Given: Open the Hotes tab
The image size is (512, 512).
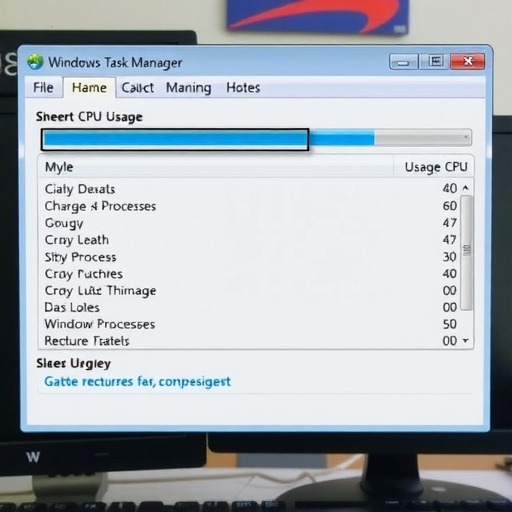Looking at the screenshot, I should 243,88.
